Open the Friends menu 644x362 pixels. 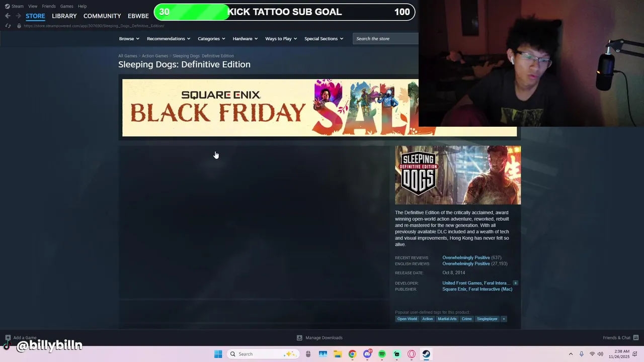click(x=49, y=6)
